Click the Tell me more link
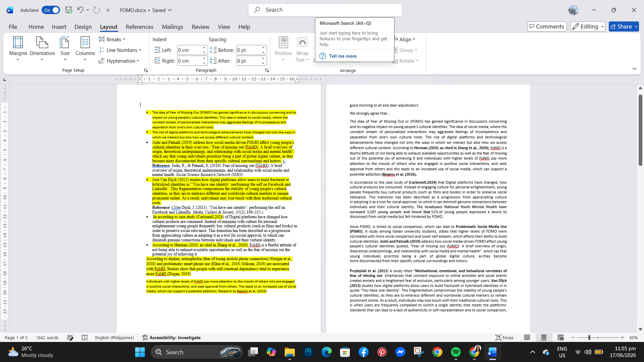This screenshot has height=362, width=644. (342, 56)
